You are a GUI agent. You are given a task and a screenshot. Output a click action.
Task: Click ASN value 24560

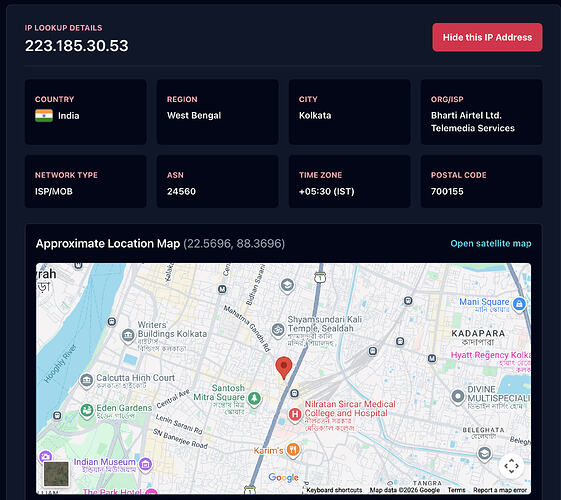click(x=181, y=191)
